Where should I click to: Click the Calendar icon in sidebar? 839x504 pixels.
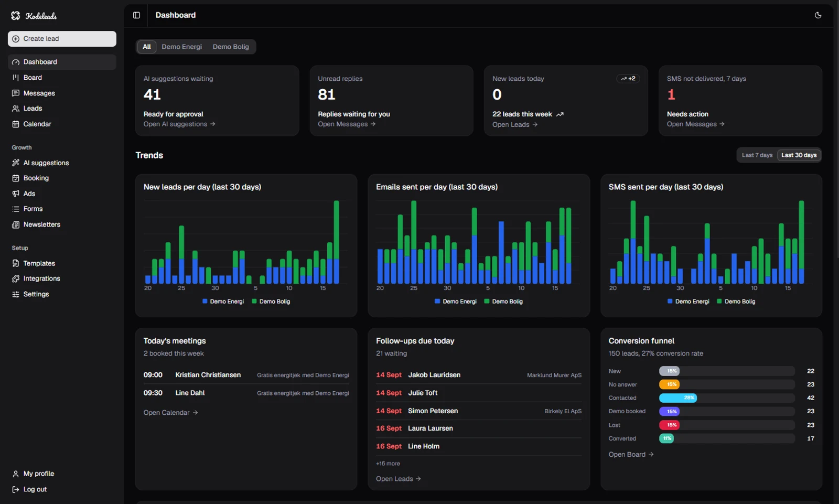[x=16, y=124]
